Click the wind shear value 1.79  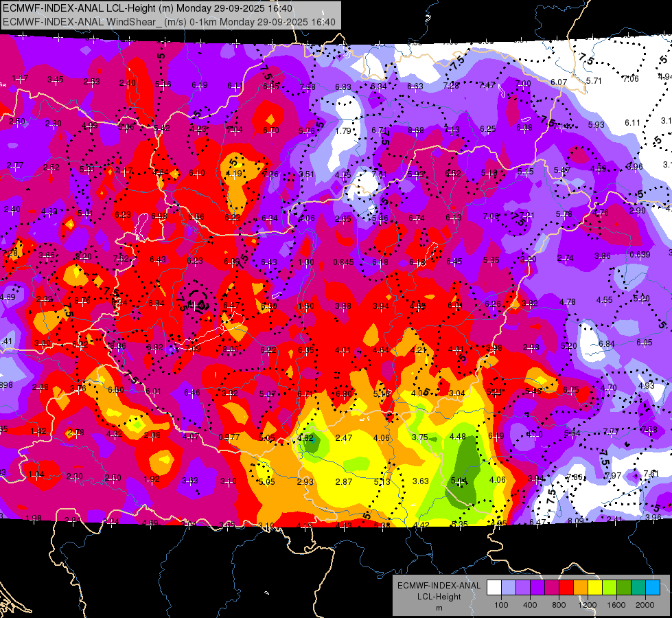pos(343,130)
